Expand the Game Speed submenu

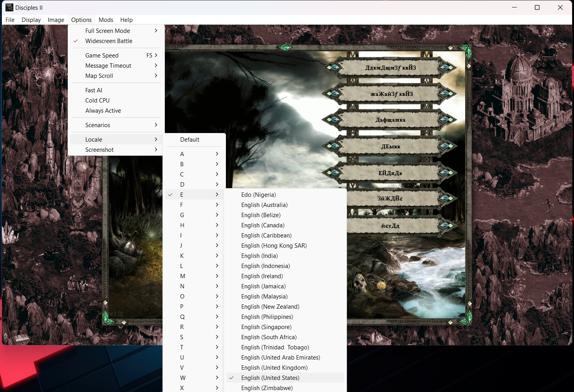[x=116, y=56]
